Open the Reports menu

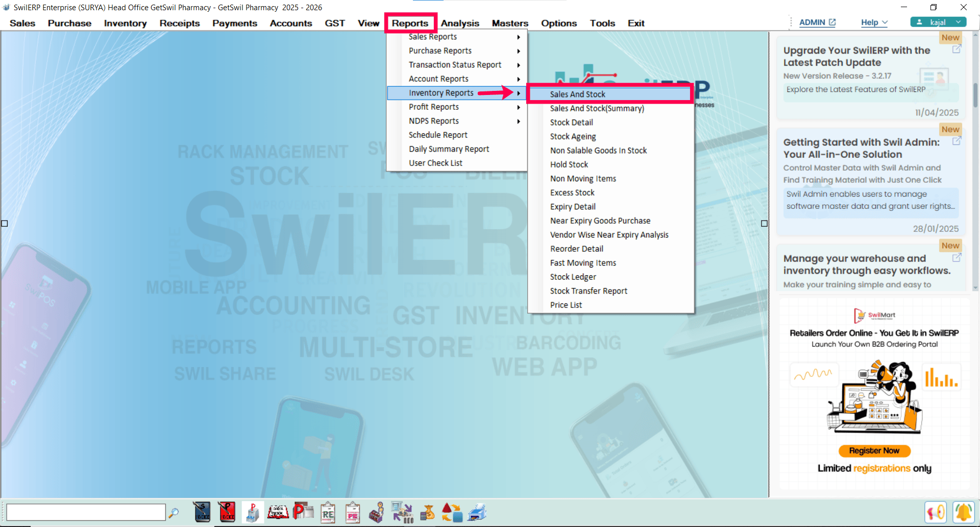[x=410, y=23]
